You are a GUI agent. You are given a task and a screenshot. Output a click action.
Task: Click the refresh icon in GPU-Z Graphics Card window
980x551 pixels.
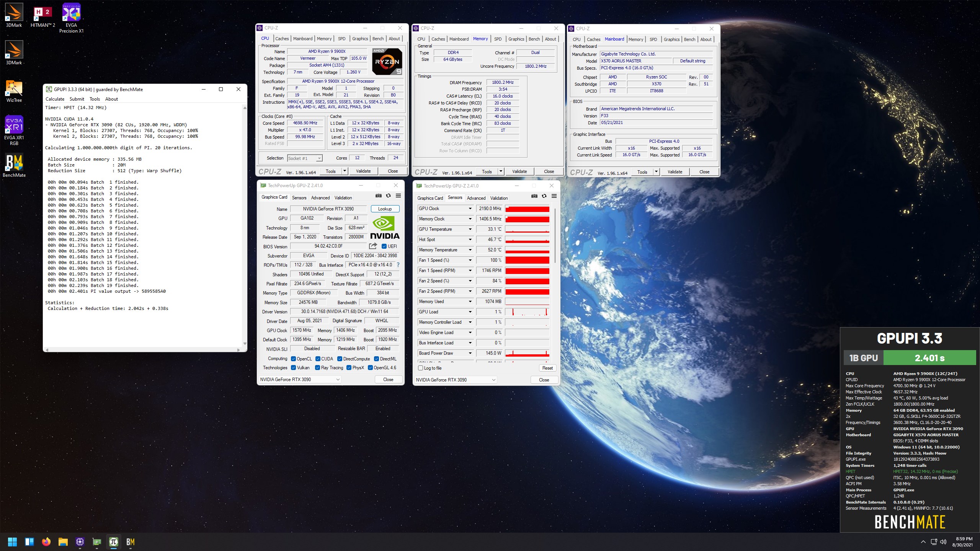click(388, 196)
